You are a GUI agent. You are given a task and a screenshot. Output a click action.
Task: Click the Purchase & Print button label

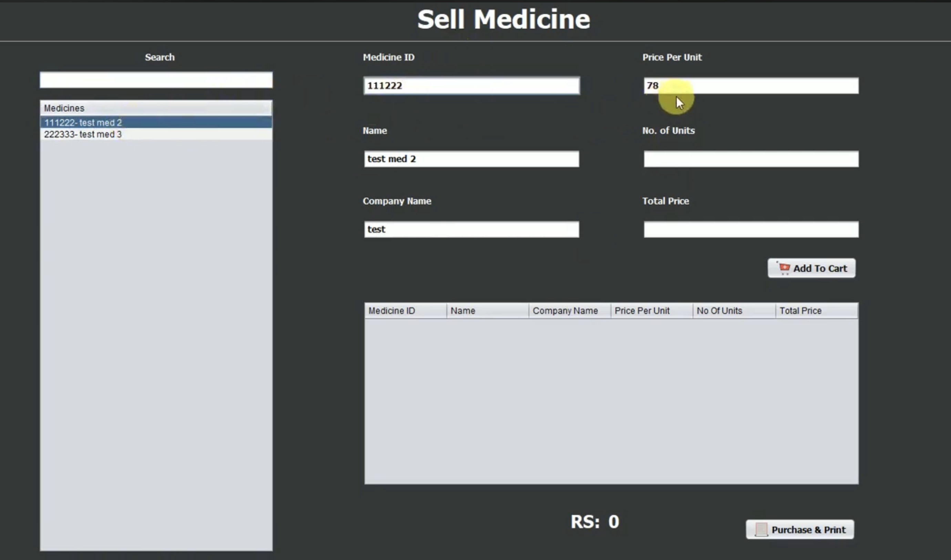tap(809, 530)
